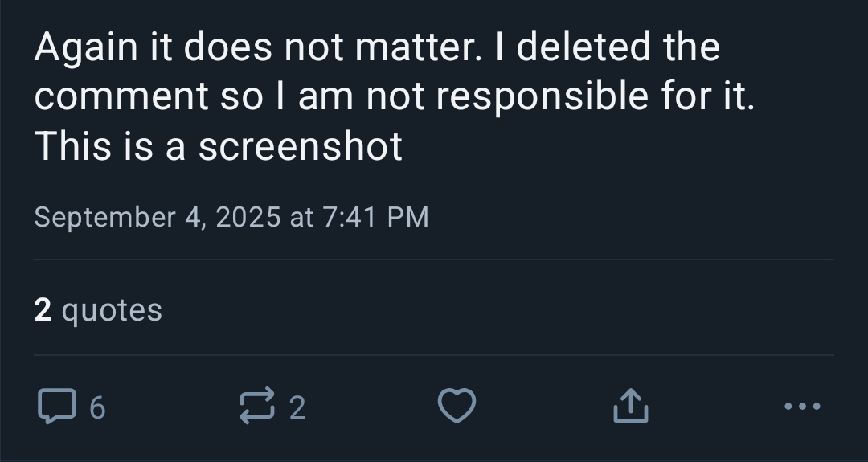Open the three-dot more options menu

point(802,407)
